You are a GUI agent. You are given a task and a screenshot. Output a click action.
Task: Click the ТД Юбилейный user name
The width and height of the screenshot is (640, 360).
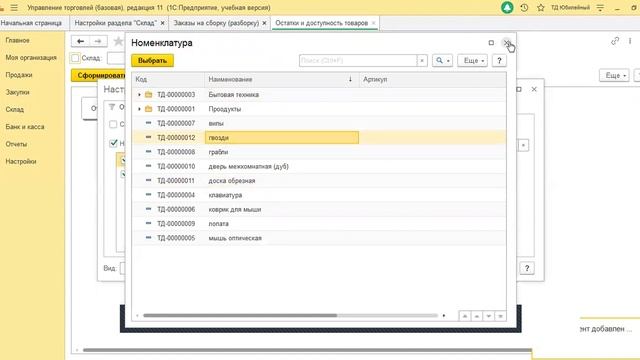pyautogui.click(x=570, y=8)
